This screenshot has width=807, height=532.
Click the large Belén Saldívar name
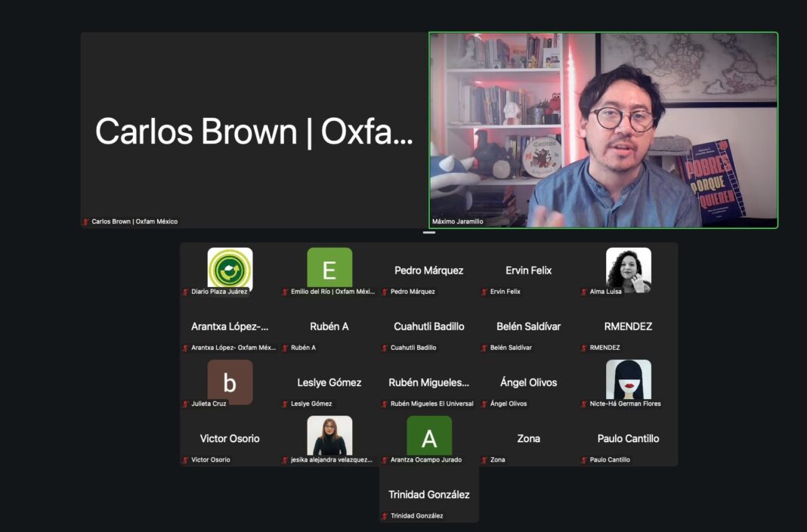(529, 326)
